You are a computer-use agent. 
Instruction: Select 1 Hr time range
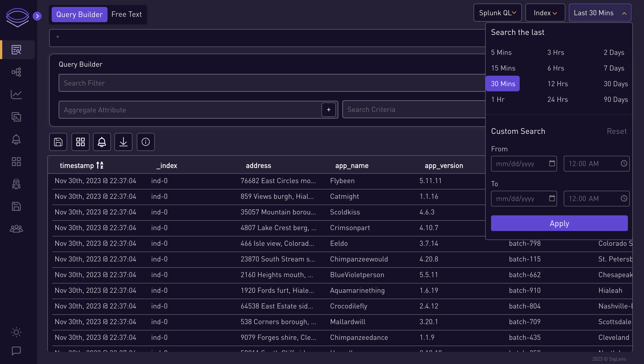coord(498,99)
